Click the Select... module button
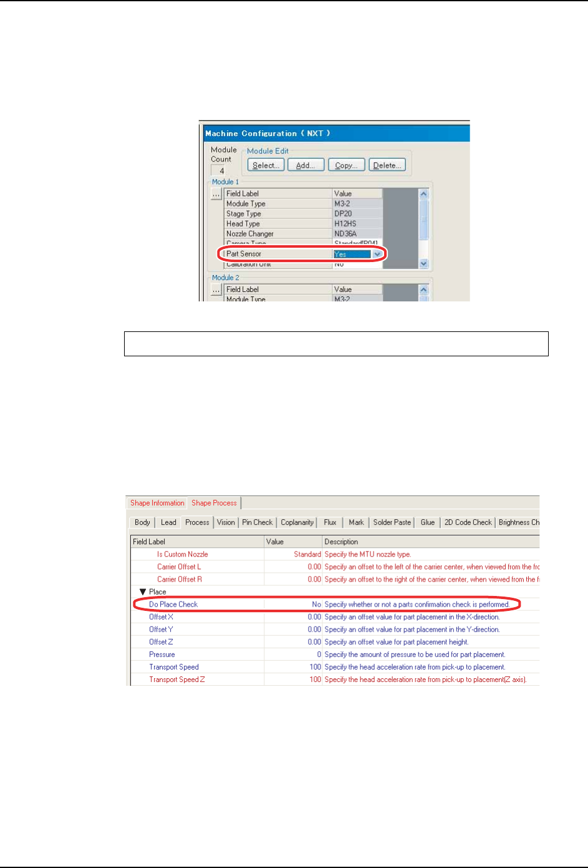The height and width of the screenshot is (868, 588). point(266,165)
